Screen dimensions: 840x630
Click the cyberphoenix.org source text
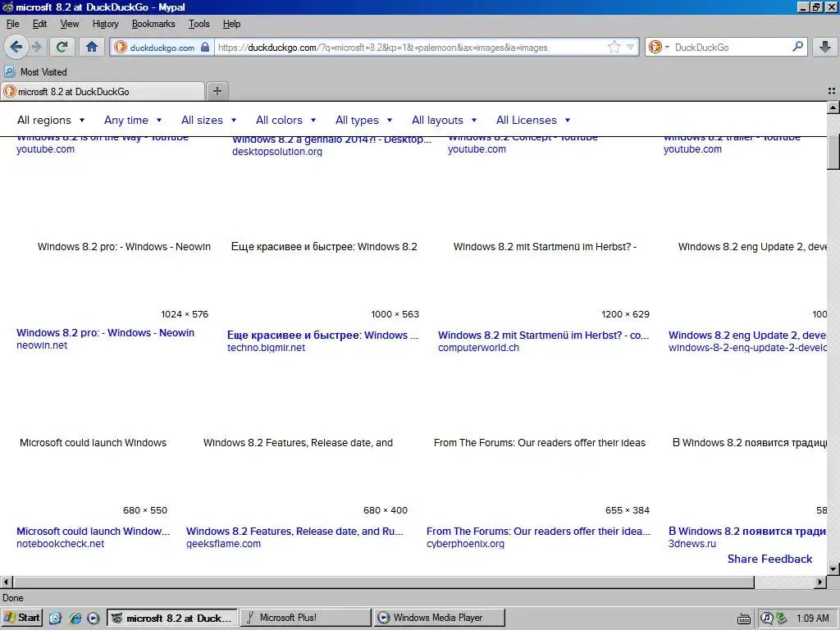coord(465,544)
